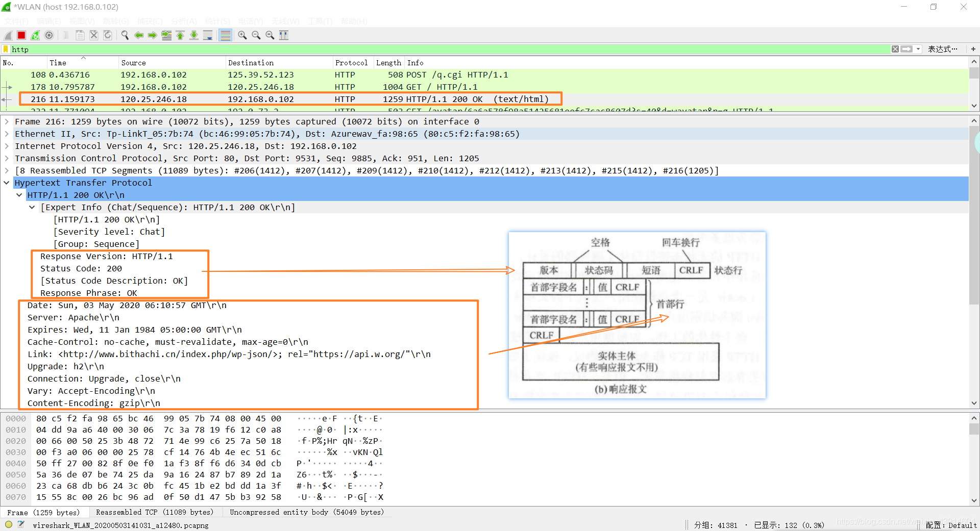Image resolution: width=980 pixels, height=531 pixels.
Task: Click the packet details pane scrollbar
Action: [x=974, y=214]
